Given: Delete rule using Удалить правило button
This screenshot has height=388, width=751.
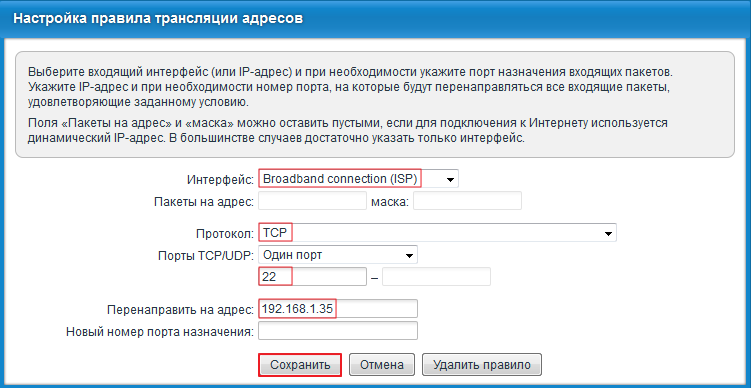Looking at the screenshot, I should [x=482, y=365].
